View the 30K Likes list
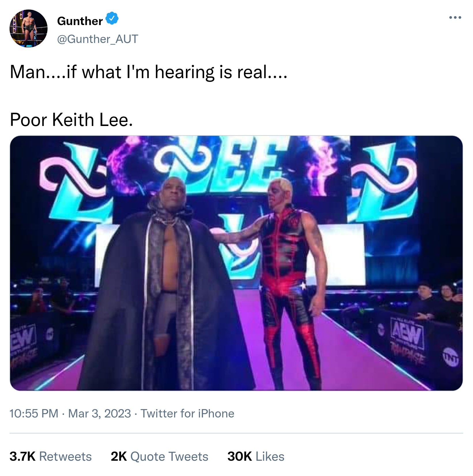This screenshot has width=473, height=476. [x=256, y=456]
